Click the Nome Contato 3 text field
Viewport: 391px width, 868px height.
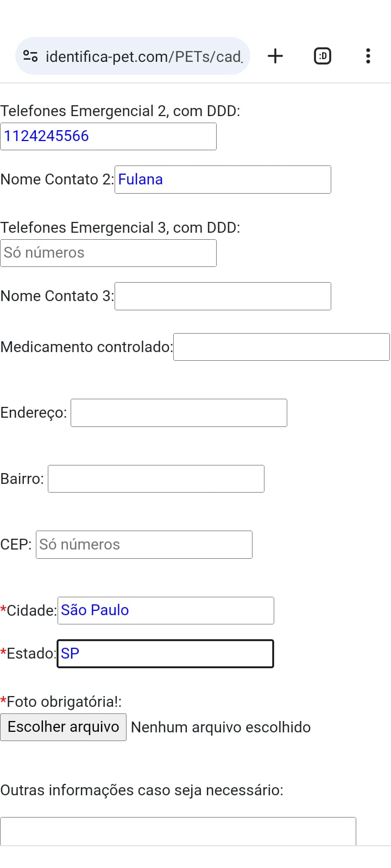click(x=223, y=296)
